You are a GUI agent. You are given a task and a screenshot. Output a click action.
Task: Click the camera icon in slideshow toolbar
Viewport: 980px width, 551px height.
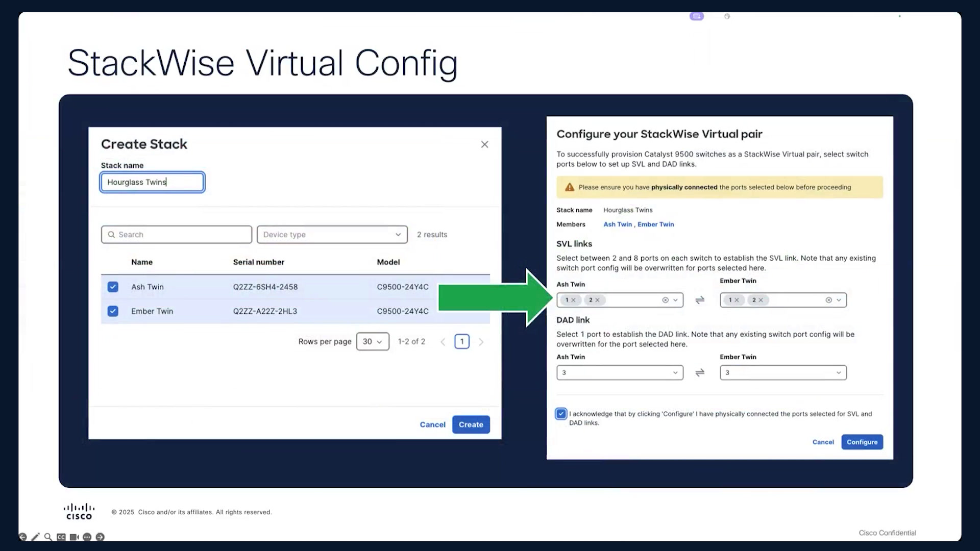point(74,537)
